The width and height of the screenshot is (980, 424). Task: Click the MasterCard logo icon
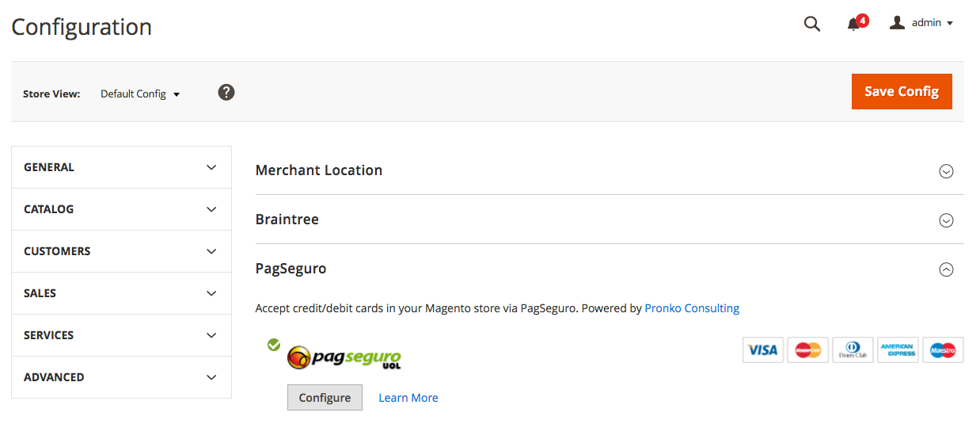pyautogui.click(x=808, y=350)
